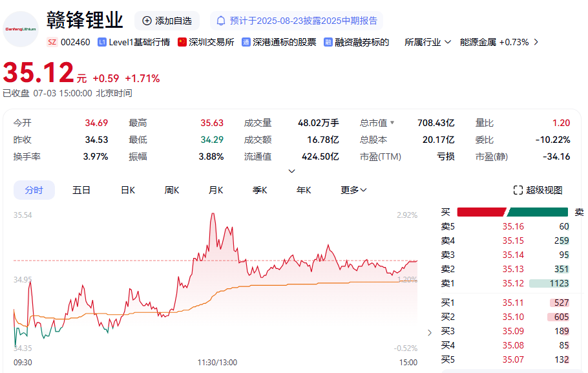The height and width of the screenshot is (373, 588).
Task: Click the China flag icon near 深圳交易所
Action: [x=182, y=42]
